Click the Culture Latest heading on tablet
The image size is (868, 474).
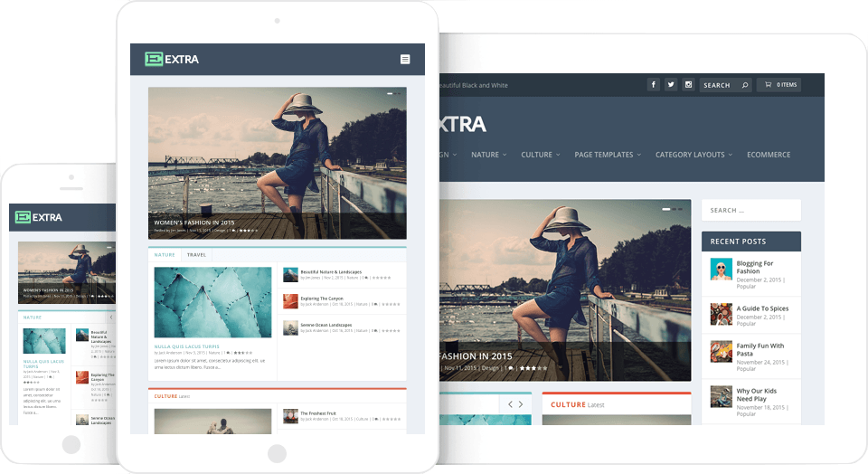coord(172,396)
